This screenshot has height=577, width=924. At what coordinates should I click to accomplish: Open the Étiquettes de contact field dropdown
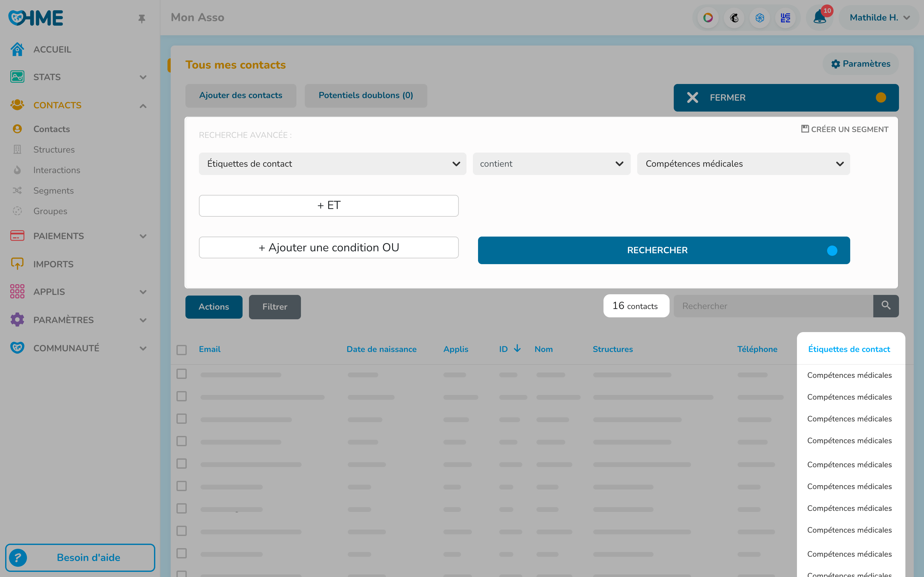click(332, 164)
